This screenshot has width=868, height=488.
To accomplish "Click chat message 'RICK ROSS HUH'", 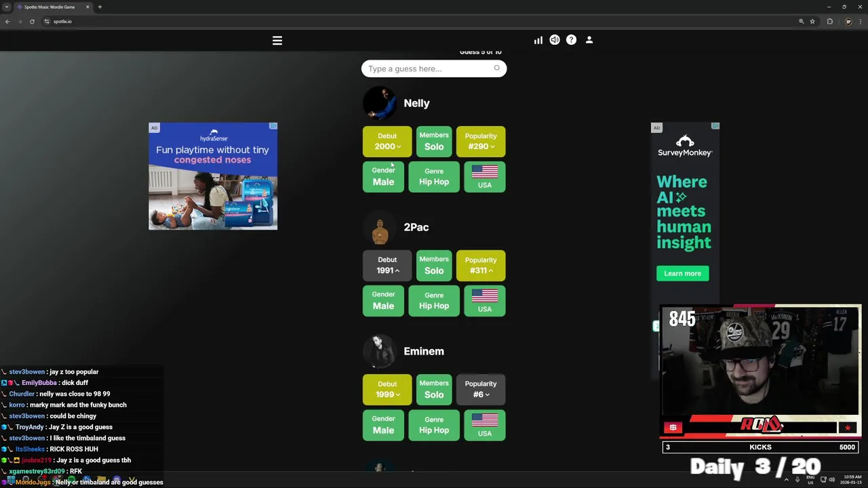I will click(74, 449).
